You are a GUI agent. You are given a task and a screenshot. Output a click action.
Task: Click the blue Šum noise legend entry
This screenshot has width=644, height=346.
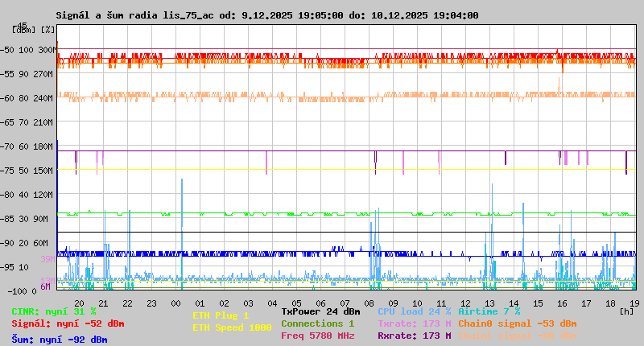(59, 340)
